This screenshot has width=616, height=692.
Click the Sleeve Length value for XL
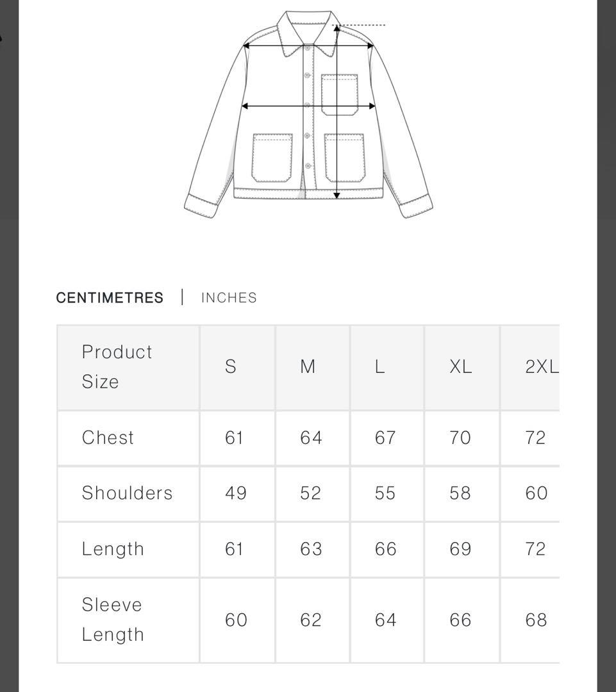460,620
